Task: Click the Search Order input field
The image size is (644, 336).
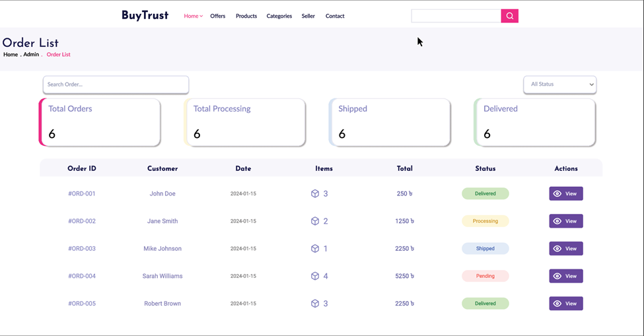Action: [x=116, y=84]
